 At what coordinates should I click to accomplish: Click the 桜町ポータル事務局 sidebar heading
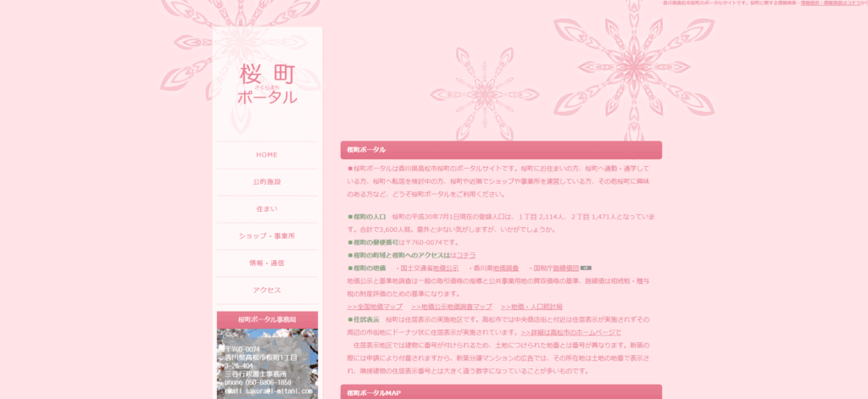point(267,319)
